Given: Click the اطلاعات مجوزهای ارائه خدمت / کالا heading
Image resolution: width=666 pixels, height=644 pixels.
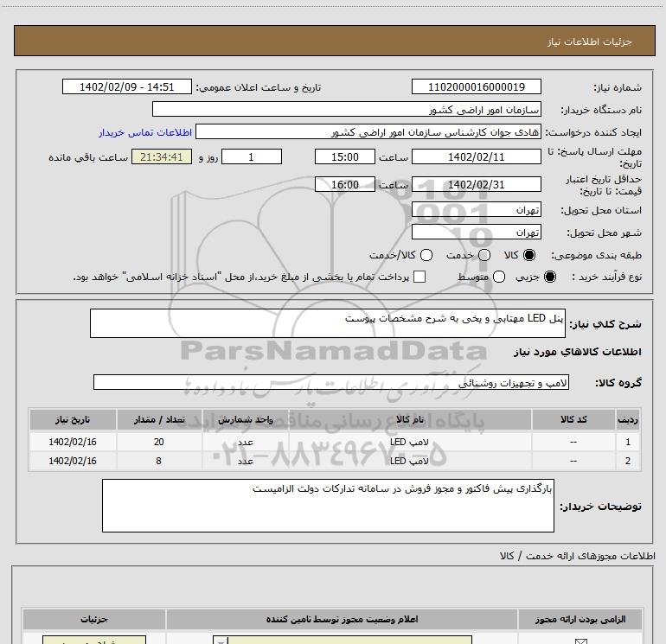Looking at the screenshot, I should 578,556.
